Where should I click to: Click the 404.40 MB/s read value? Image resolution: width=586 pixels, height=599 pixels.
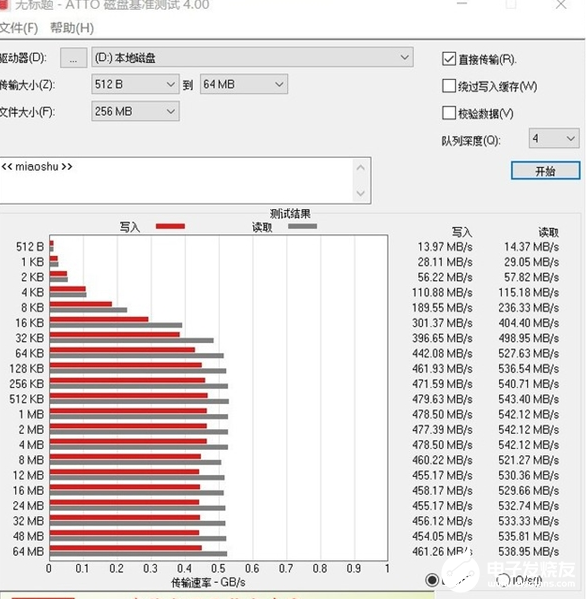point(529,323)
